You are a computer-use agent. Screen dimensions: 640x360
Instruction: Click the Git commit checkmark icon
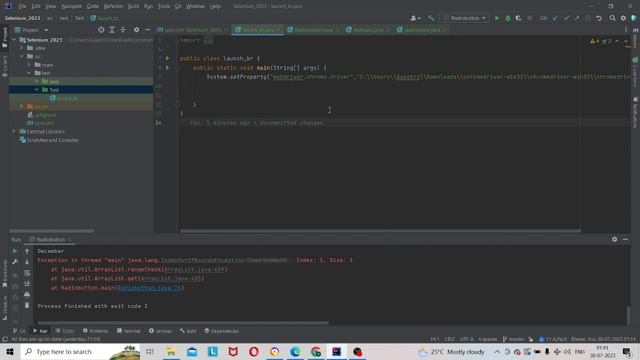click(x=567, y=18)
